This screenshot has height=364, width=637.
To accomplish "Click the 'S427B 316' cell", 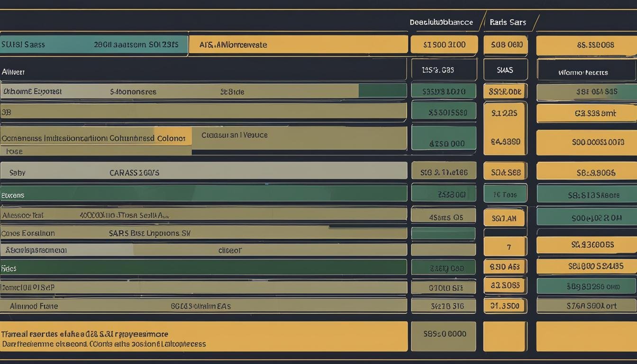I will [444, 306].
